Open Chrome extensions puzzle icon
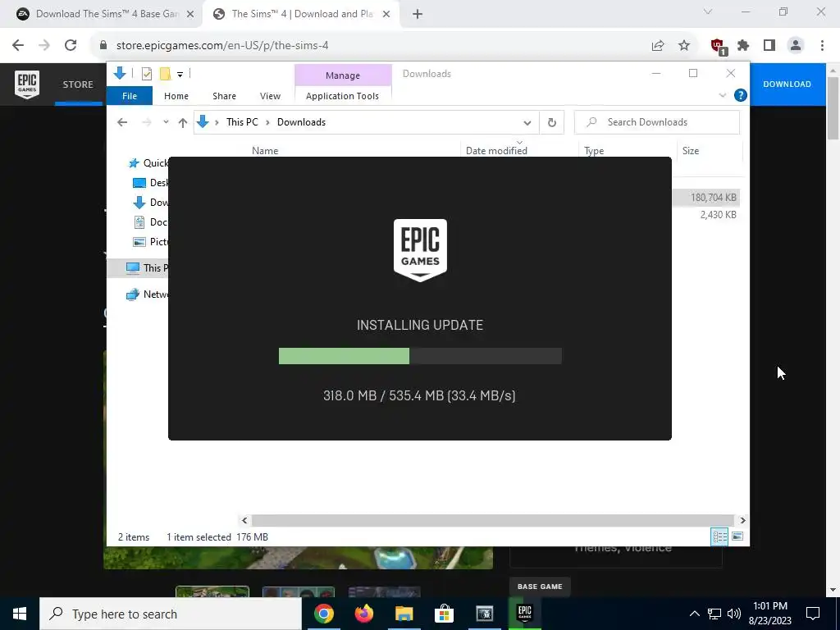Screen dimensions: 840x630 [x=743, y=46]
